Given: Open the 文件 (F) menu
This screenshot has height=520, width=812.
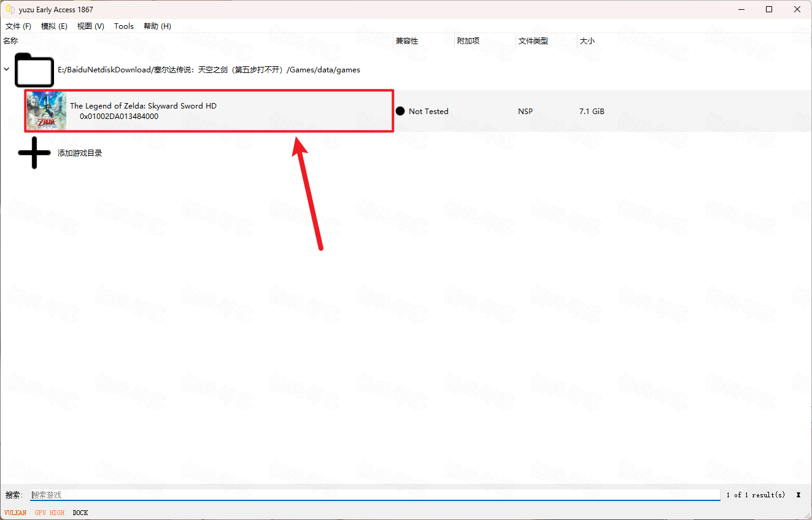Looking at the screenshot, I should click(18, 26).
